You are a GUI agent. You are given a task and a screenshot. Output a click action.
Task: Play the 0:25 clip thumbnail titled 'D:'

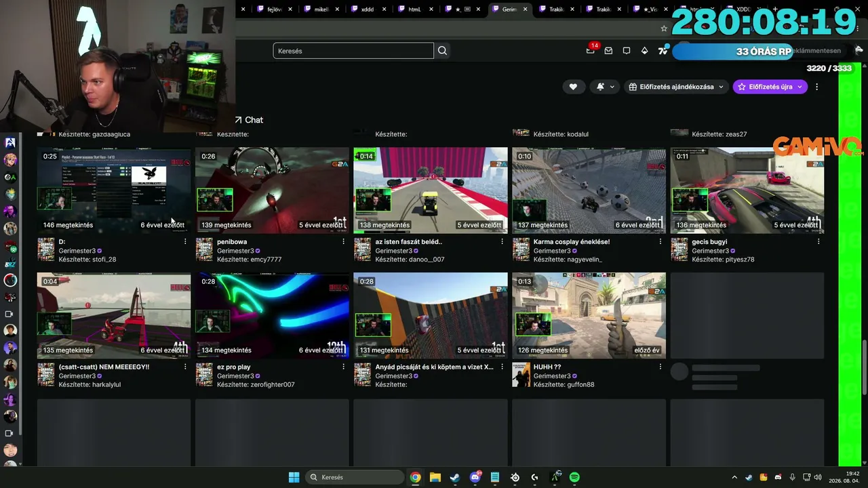coord(114,190)
